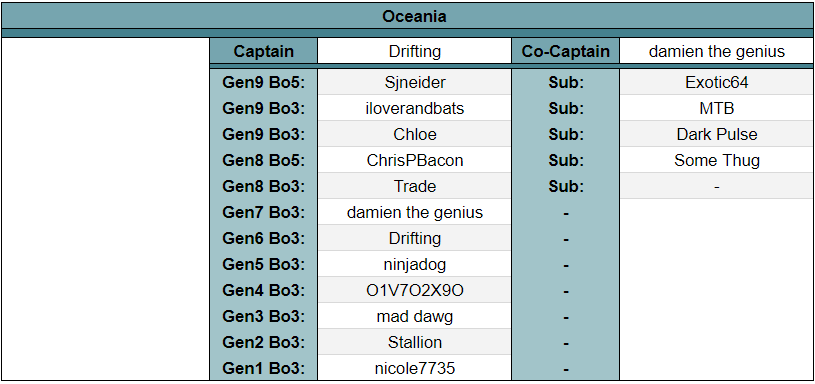Screen dimensions: 815x384
Task: Click co-captain name damien the genius
Action: coord(717,51)
